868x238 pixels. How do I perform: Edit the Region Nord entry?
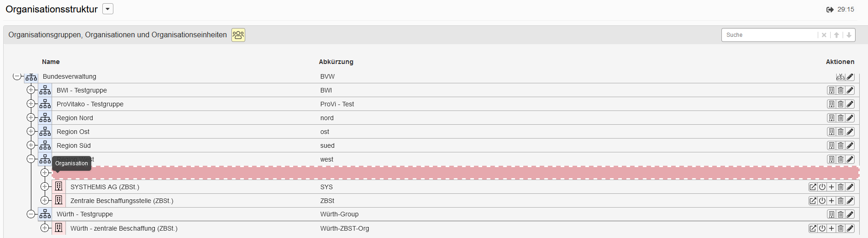click(x=850, y=118)
